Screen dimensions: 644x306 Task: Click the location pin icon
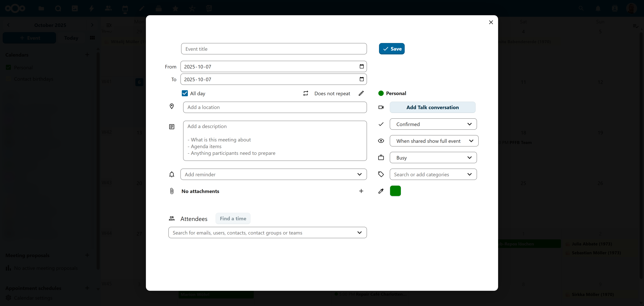click(172, 107)
